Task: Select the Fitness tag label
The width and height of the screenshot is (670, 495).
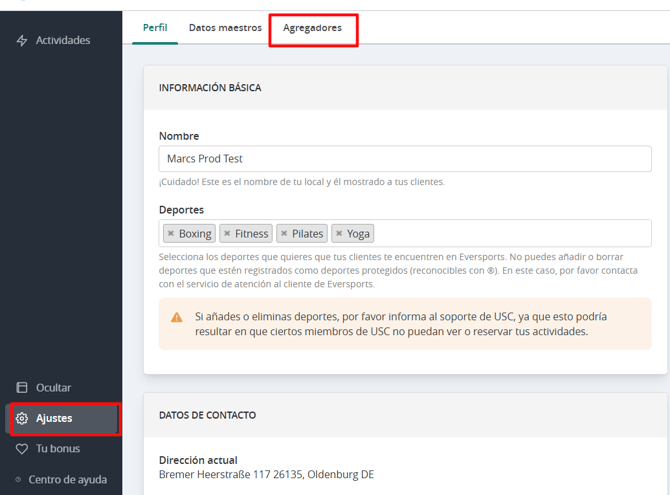Action: 251,234
